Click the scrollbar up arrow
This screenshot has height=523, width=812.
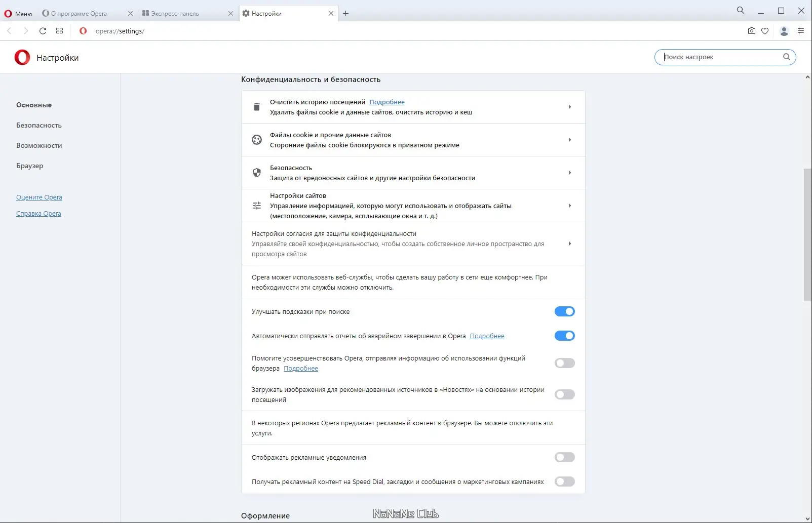point(807,77)
